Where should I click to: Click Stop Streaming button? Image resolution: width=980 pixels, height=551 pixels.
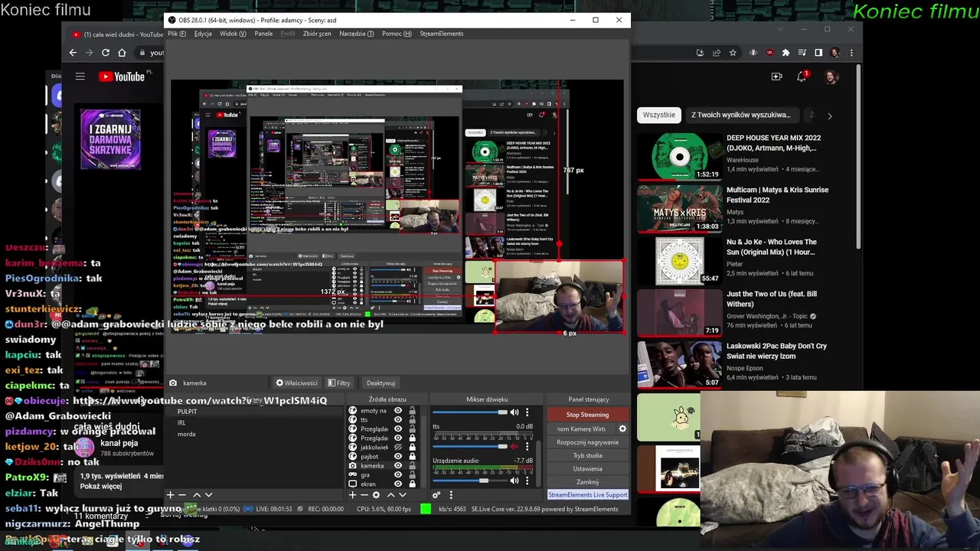point(587,415)
